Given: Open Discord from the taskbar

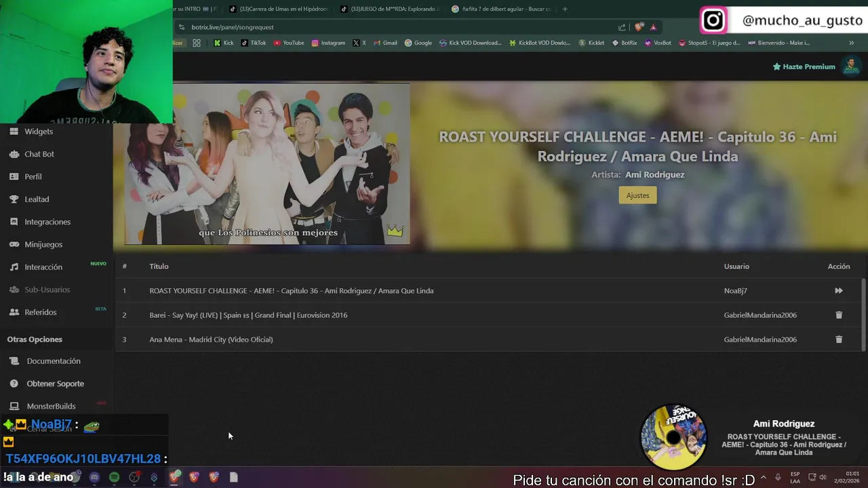Looking at the screenshot, I should (x=94, y=477).
